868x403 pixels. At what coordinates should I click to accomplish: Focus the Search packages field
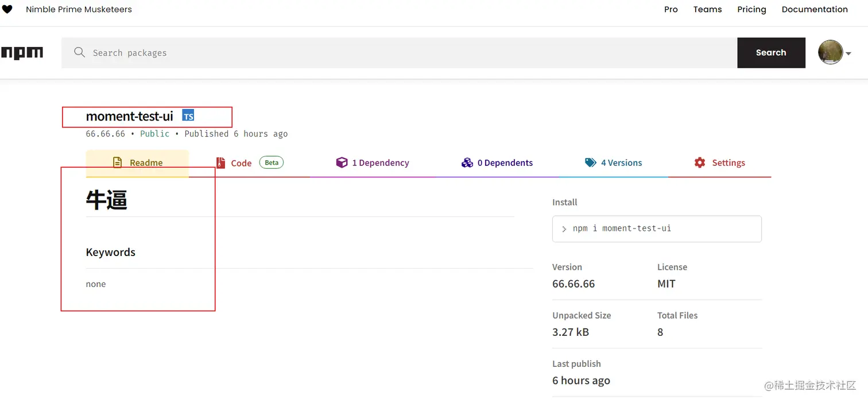click(400, 53)
